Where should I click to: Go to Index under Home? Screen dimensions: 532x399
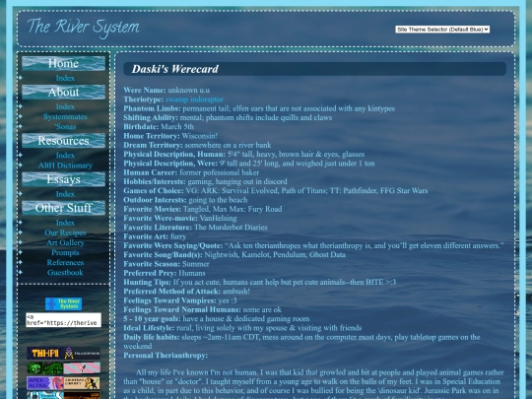(x=65, y=78)
